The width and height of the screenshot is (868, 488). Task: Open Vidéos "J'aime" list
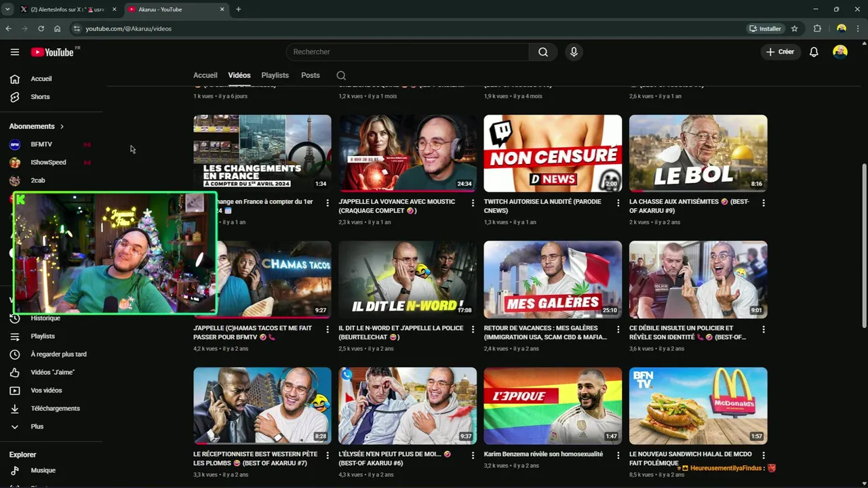click(53, 372)
